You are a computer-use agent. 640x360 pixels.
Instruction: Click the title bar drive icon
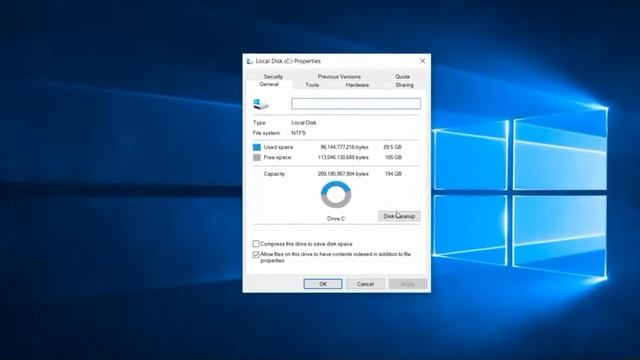[250, 61]
